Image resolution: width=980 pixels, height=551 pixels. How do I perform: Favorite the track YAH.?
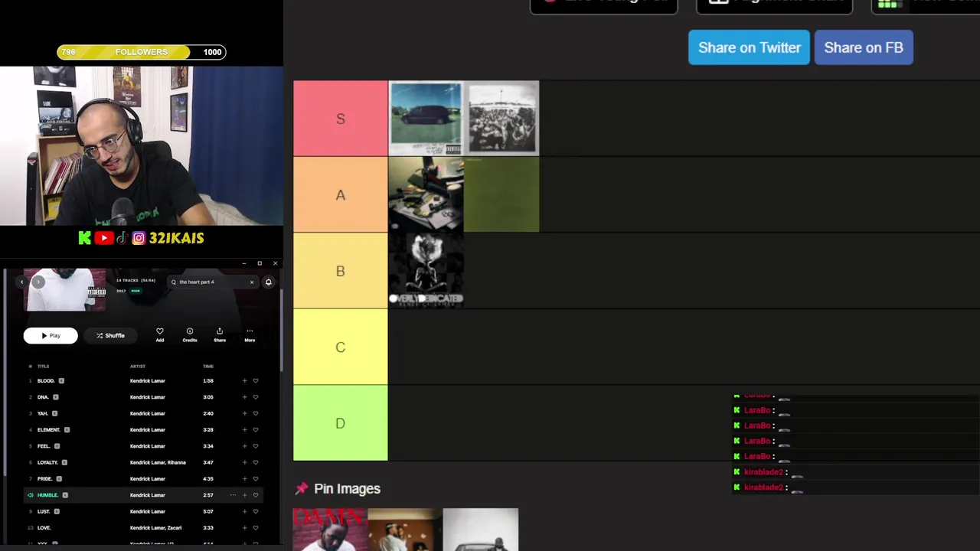(x=256, y=413)
